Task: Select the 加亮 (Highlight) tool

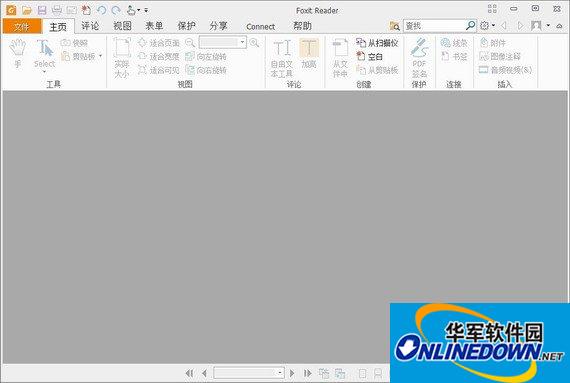Action: click(x=309, y=54)
